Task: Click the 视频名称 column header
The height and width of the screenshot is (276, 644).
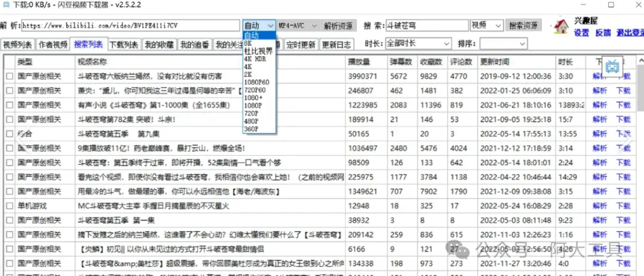Action: click(210, 62)
